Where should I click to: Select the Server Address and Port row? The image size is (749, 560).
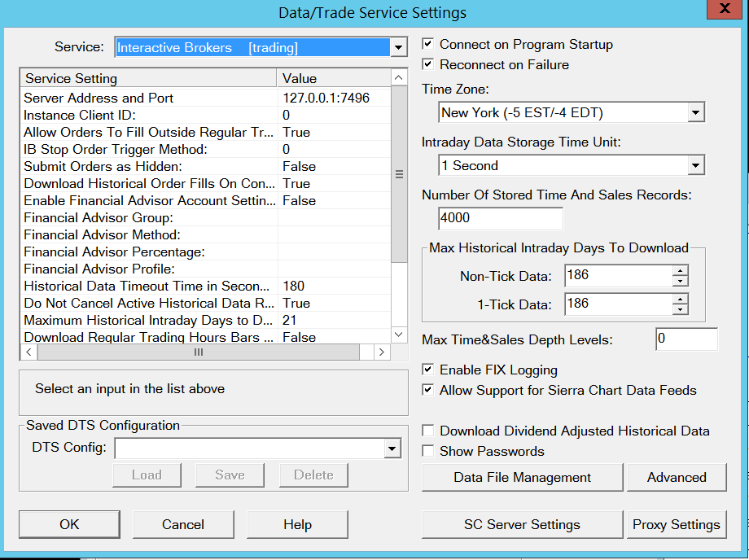click(x=205, y=98)
